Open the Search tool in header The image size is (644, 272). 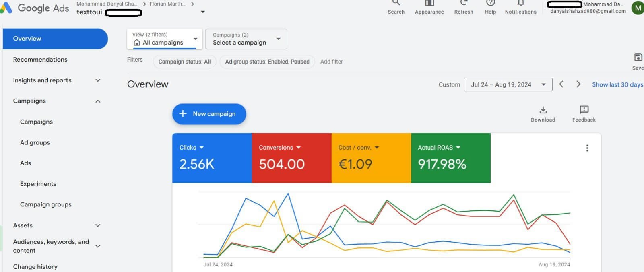click(x=396, y=7)
